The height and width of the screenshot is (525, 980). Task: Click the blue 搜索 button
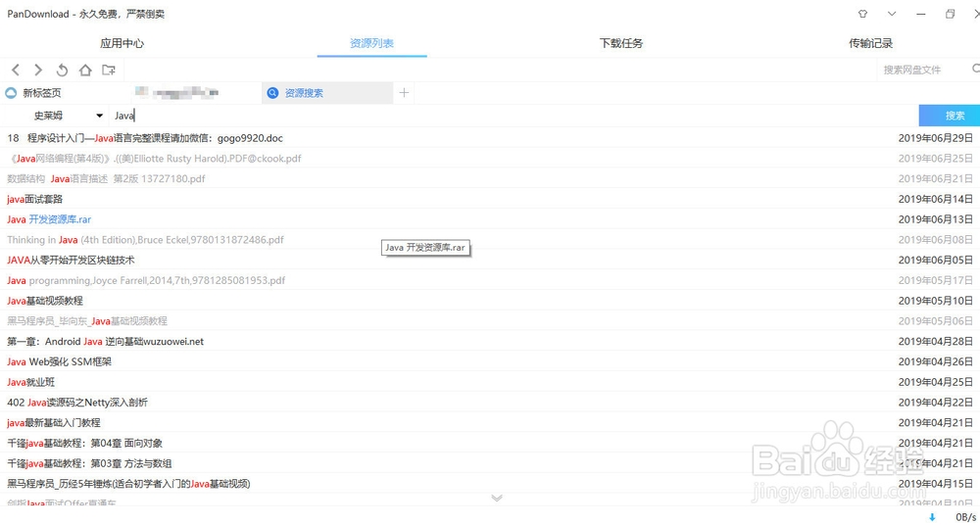pyautogui.click(x=950, y=116)
